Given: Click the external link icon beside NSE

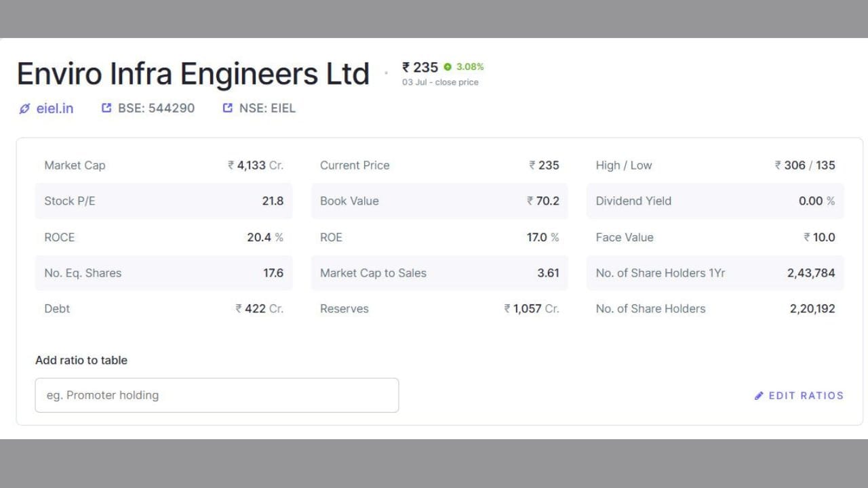Looking at the screenshot, I should tap(228, 108).
